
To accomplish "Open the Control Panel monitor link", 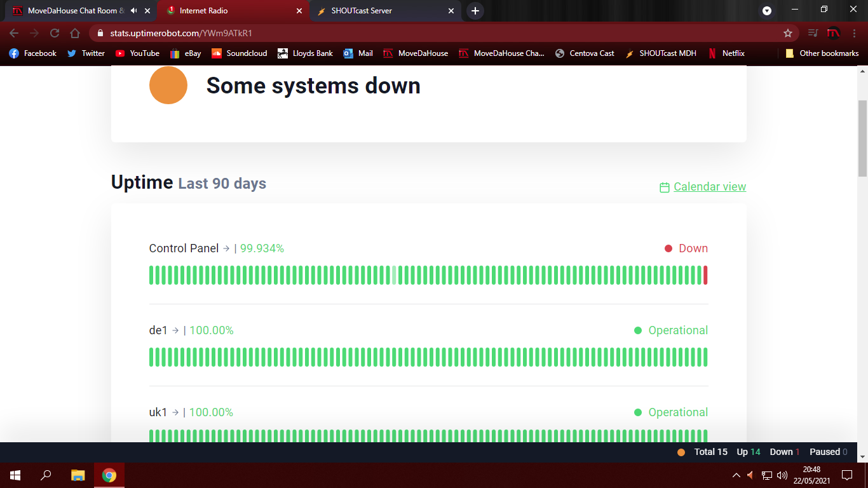I will click(184, 248).
